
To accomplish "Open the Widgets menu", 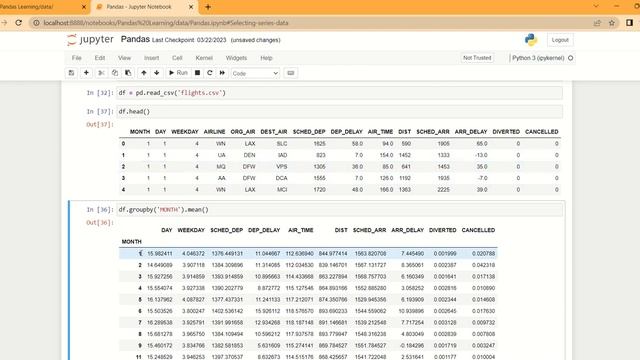I will click(236, 58).
